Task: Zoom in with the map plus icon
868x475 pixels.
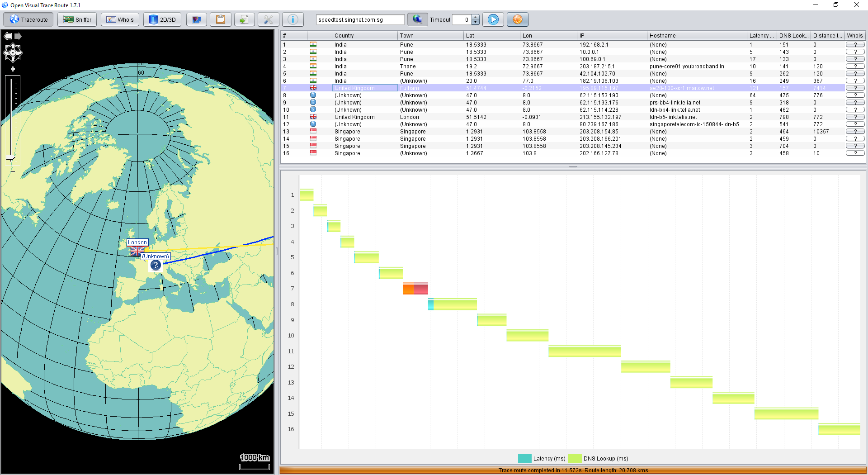Action: 13,69
